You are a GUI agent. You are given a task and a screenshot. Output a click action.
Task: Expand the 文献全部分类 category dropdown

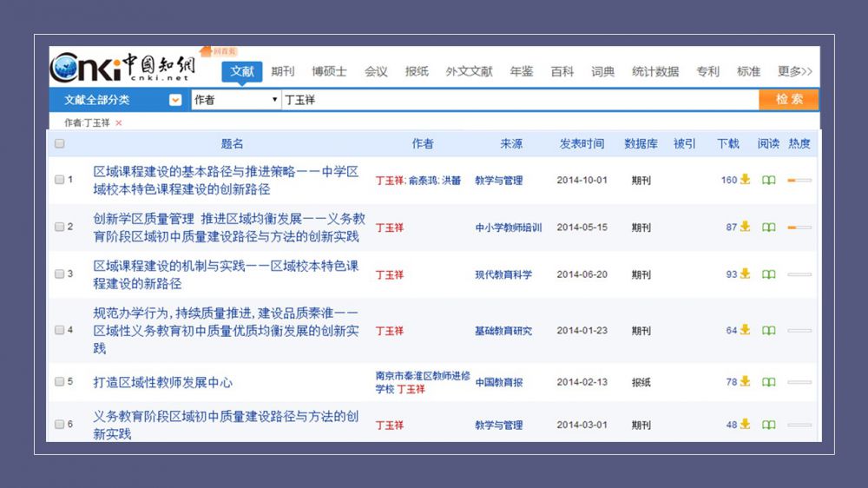tap(175, 100)
